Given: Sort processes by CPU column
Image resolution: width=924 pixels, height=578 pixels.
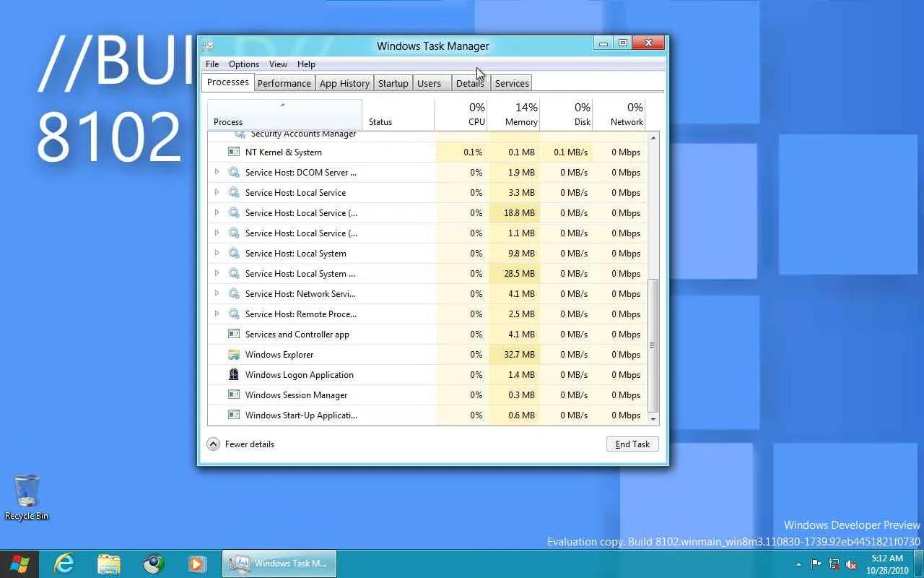Looking at the screenshot, I should coord(461,114).
